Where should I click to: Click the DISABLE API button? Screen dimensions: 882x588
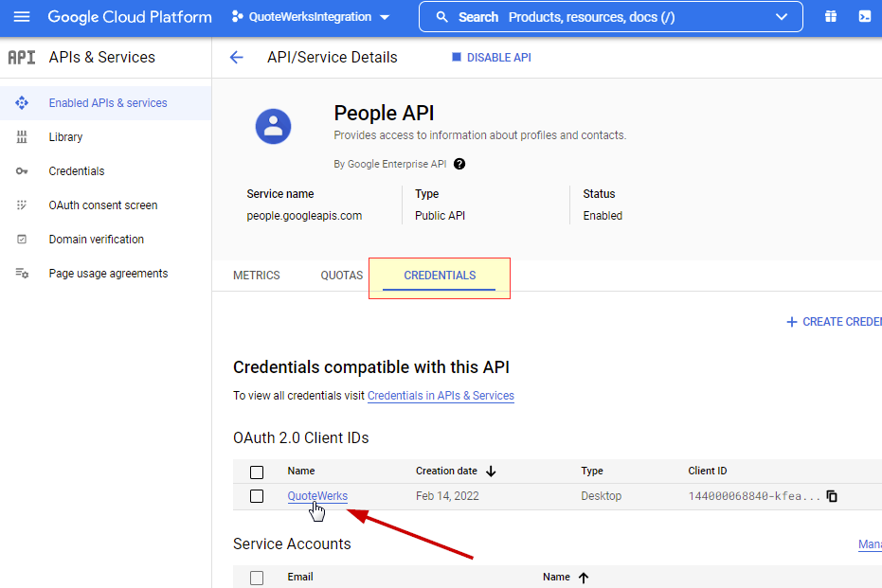point(492,58)
